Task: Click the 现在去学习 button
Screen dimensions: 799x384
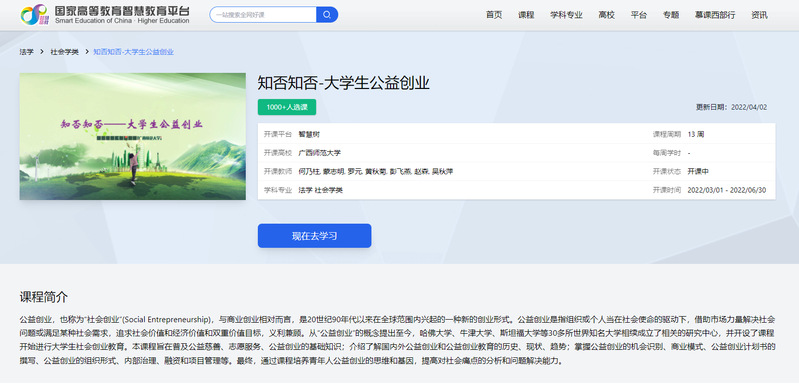Action: pos(314,236)
